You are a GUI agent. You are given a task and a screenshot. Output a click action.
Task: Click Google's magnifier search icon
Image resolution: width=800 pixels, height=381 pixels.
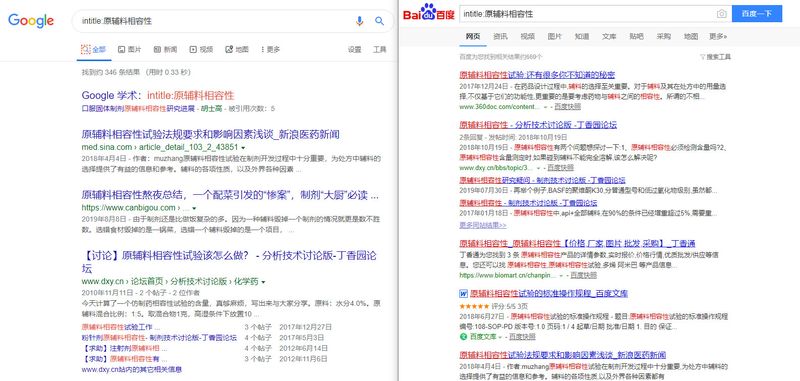[x=380, y=21]
